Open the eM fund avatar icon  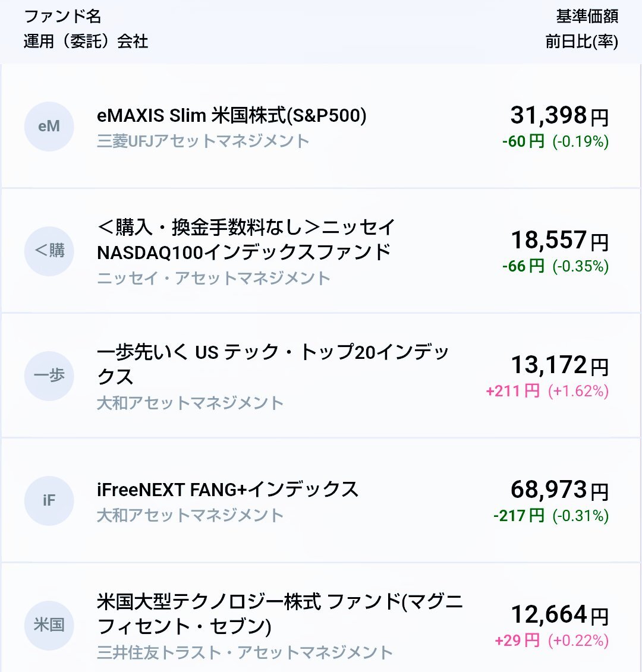pos(49,127)
